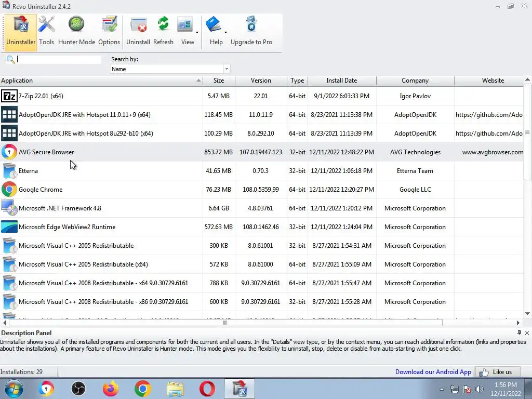Expand the View dropdown arrow
Viewport: 532px width, 399px height.
point(197,33)
